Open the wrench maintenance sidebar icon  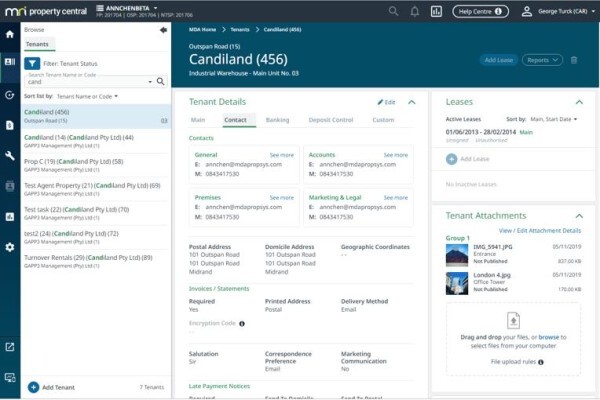point(10,155)
